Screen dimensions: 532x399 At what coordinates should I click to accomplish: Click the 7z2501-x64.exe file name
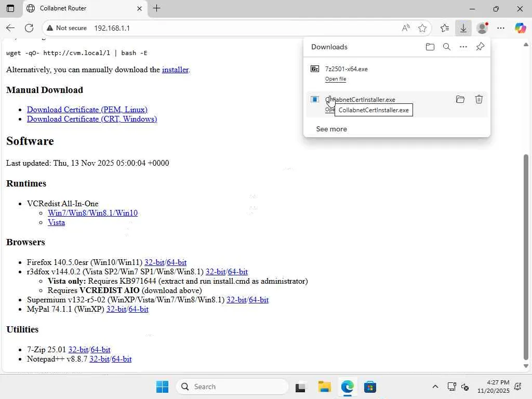(x=346, y=69)
